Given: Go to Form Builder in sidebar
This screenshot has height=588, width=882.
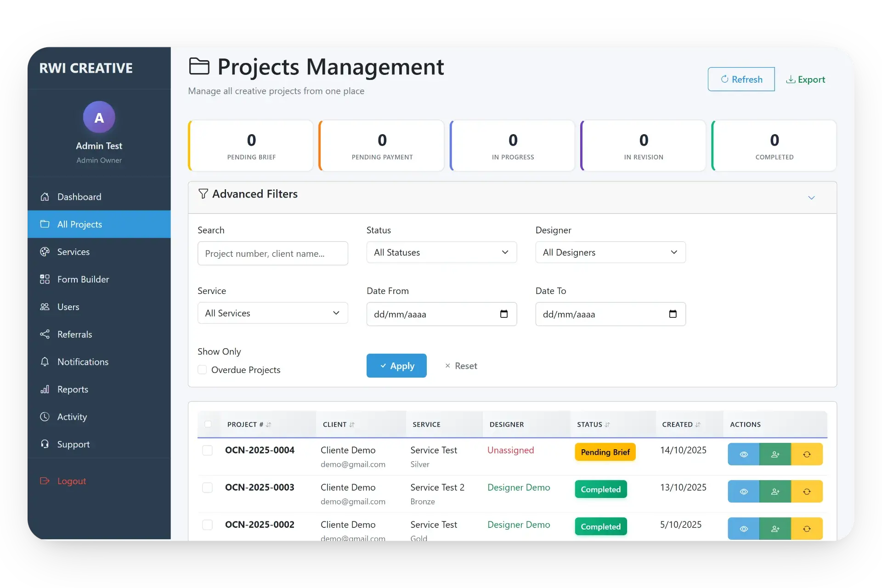Looking at the screenshot, I should pyautogui.click(x=83, y=279).
